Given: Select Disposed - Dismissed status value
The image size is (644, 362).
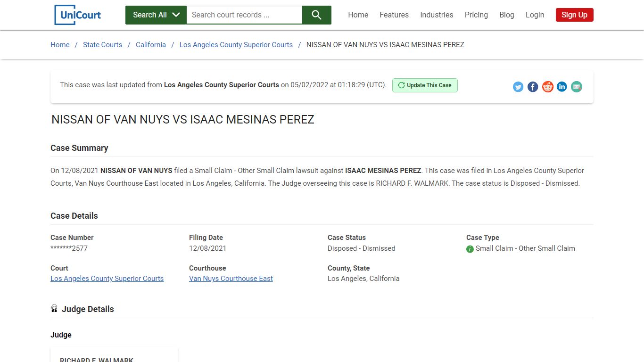Looking at the screenshot, I should 362,248.
